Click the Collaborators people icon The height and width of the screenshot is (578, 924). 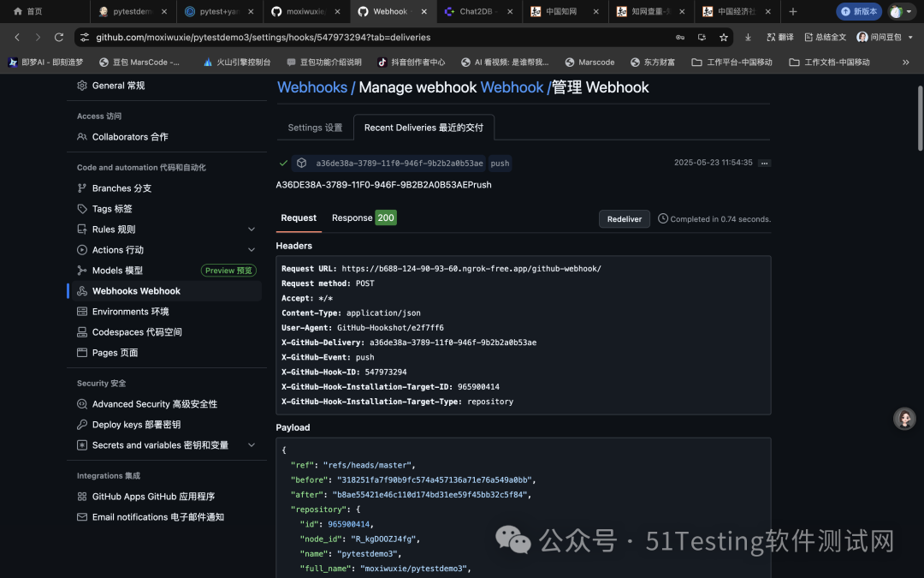tap(82, 137)
